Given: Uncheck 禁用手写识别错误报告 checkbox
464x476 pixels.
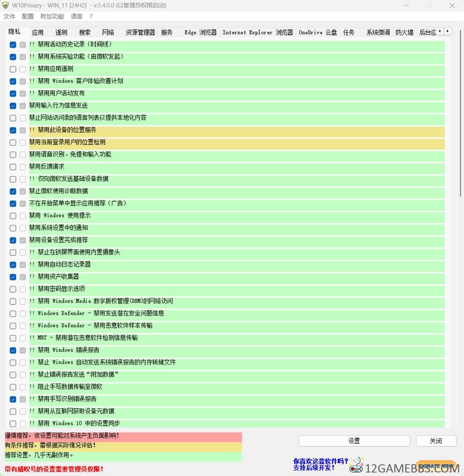Looking at the screenshot, I should [x=13, y=399].
